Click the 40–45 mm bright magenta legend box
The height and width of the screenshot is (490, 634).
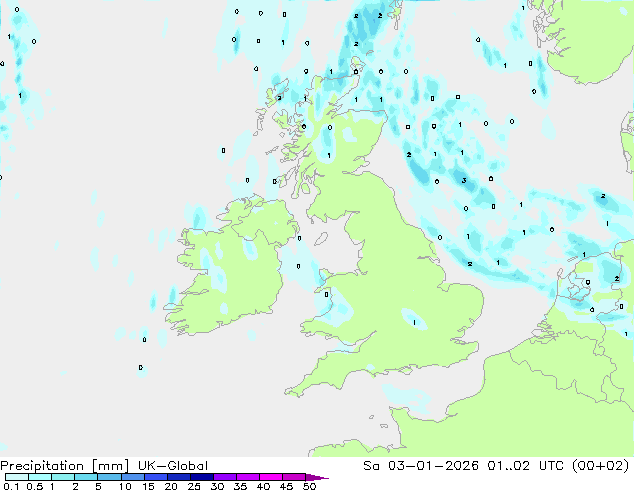tap(271, 477)
